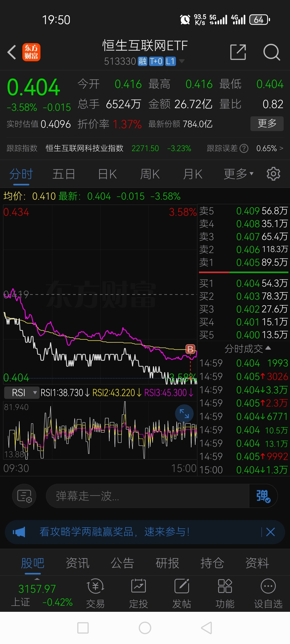The image size is (290, 644).
Task: Tap the 折价率 1.37% value
Action: (x=127, y=124)
